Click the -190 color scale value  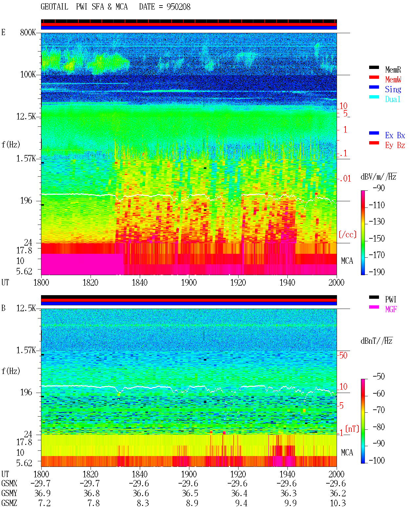pyautogui.click(x=377, y=272)
